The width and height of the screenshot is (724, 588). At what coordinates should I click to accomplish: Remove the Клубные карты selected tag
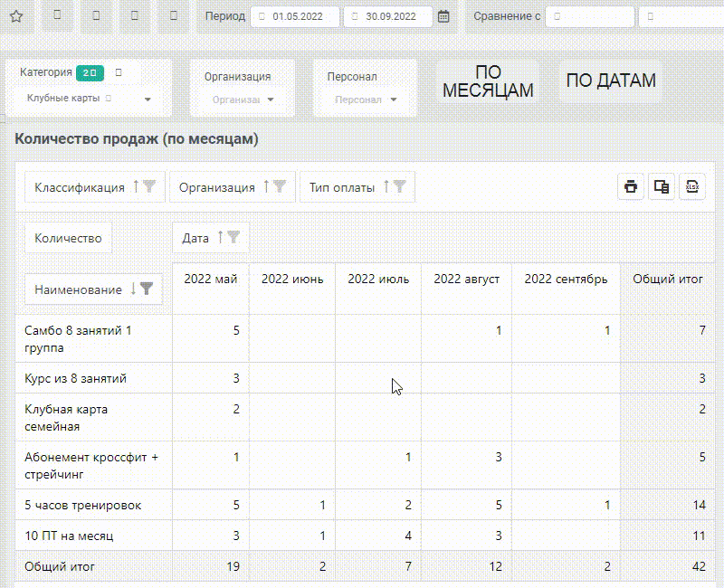[109, 99]
